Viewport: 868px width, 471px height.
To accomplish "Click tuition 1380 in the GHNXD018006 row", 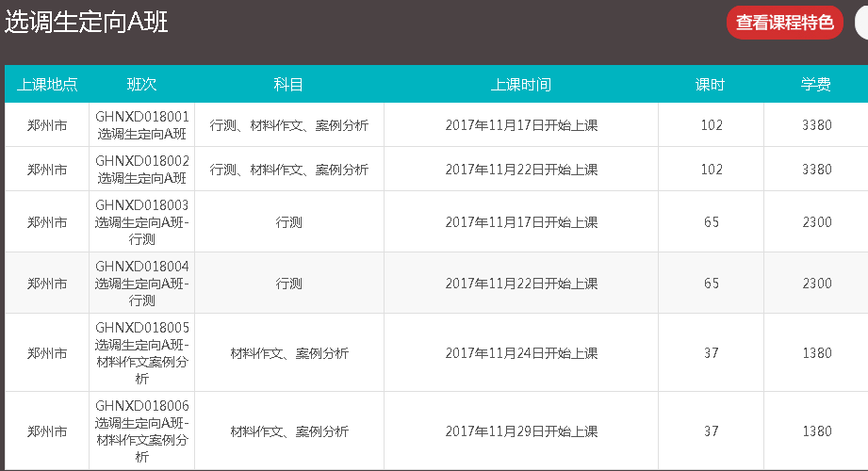I will 817,431.
